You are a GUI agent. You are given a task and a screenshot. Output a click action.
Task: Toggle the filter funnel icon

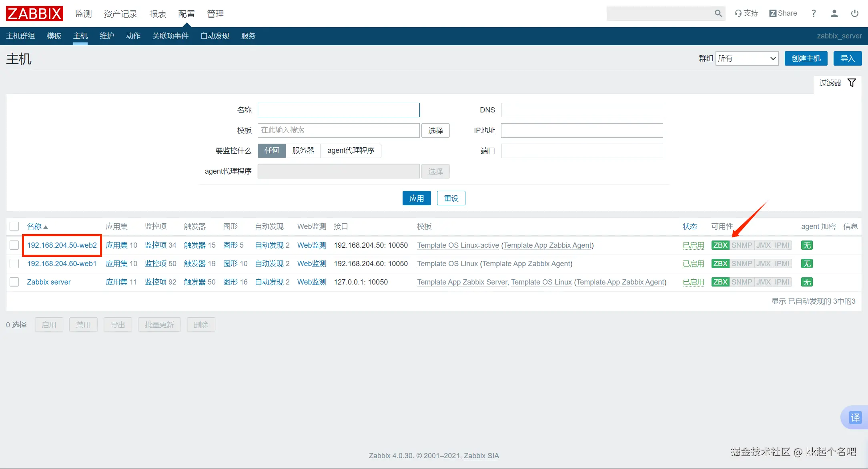tap(852, 83)
